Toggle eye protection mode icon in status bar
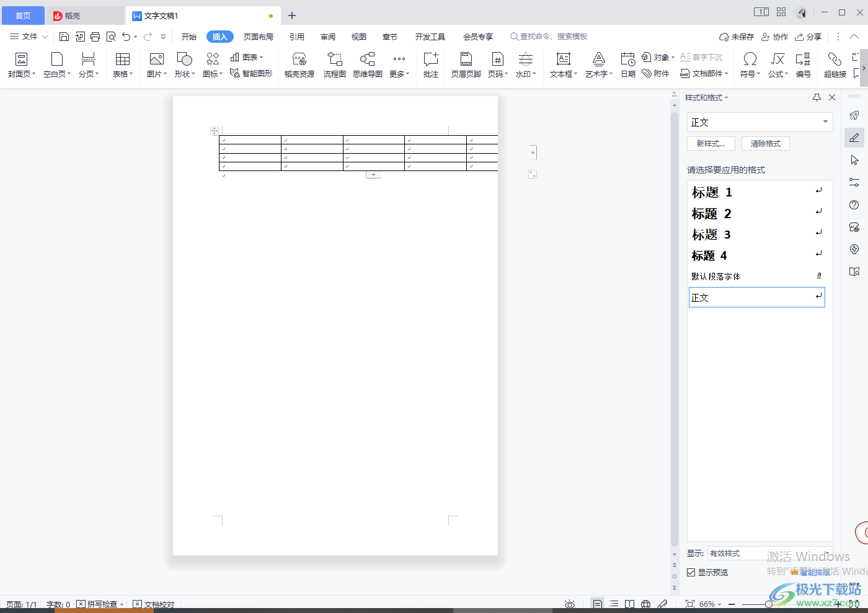 point(570,604)
